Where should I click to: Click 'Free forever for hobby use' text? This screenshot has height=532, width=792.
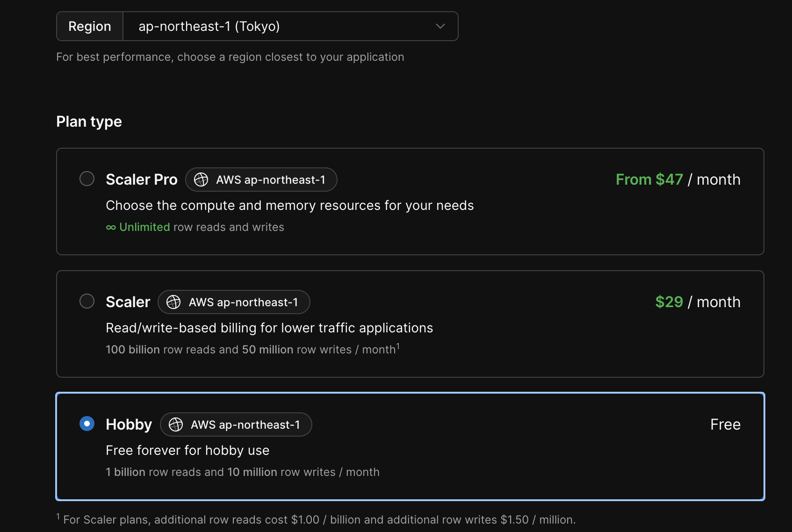pos(187,451)
